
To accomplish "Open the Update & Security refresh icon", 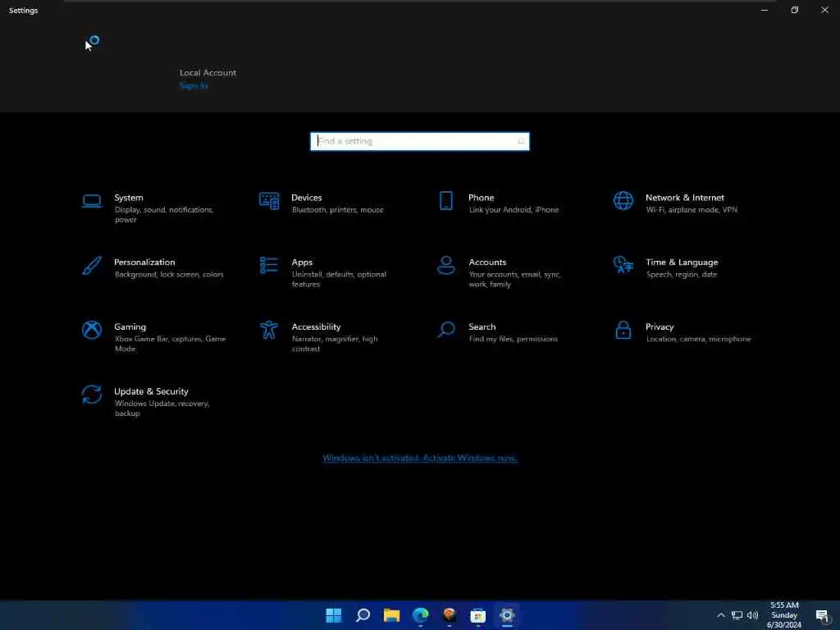I will (92, 395).
